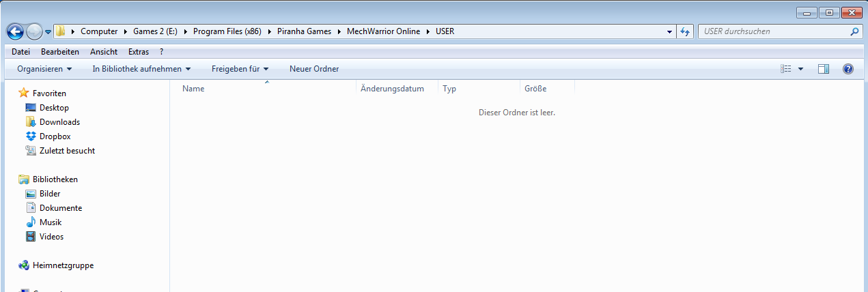Go back with the Back arrow button
The image size is (868, 292).
tap(15, 31)
